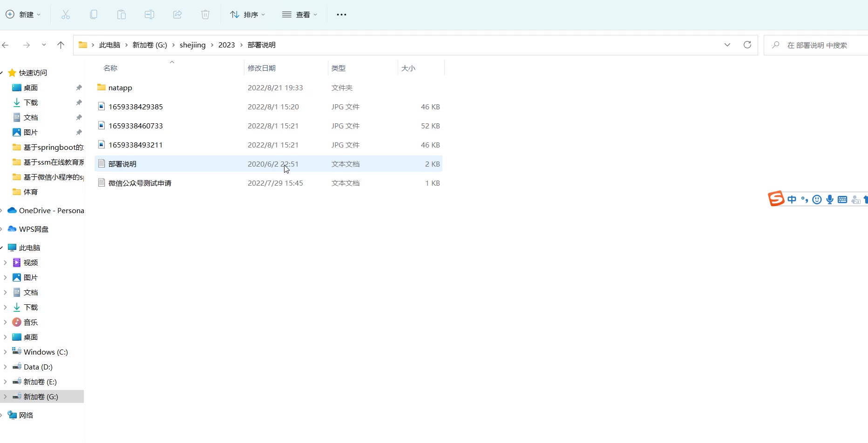The height and width of the screenshot is (443, 868).
Task: Refresh the current folder view
Action: [x=747, y=45]
